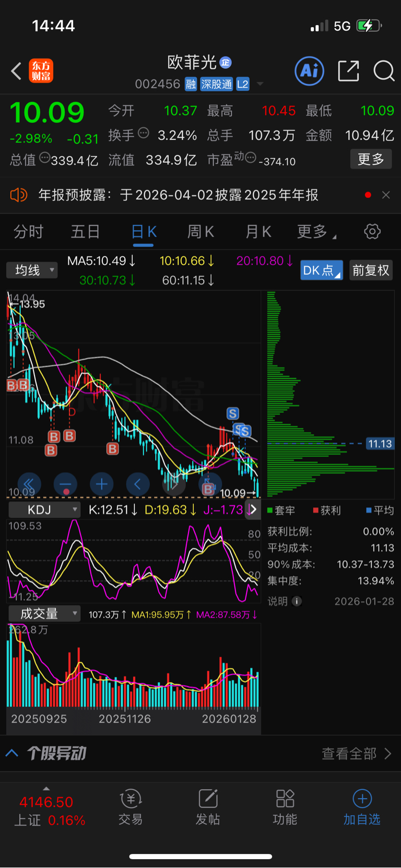Switch to 月K tab
This screenshot has width=401, height=868.
tap(258, 232)
